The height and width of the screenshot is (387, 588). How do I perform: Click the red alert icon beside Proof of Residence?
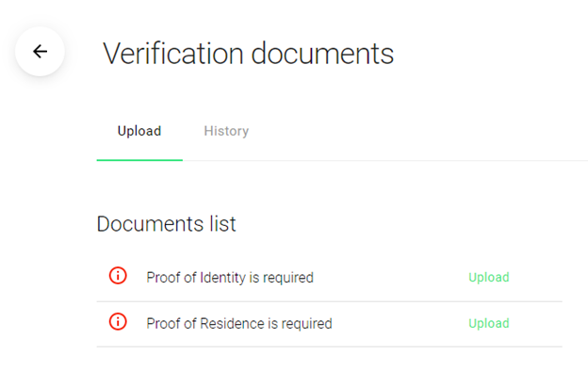pos(118,322)
